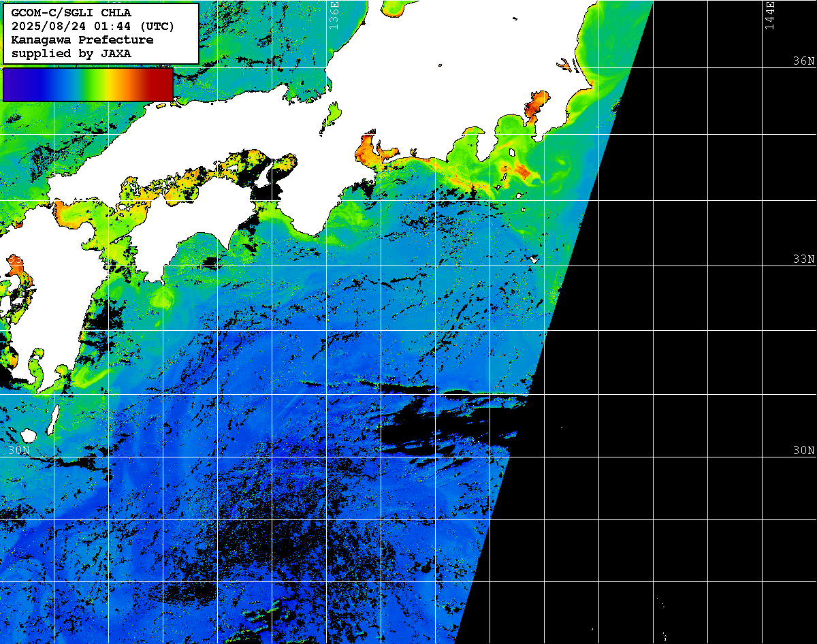This screenshot has width=817, height=644.
Task: Click the 136E longitude label
Action: [333, 16]
